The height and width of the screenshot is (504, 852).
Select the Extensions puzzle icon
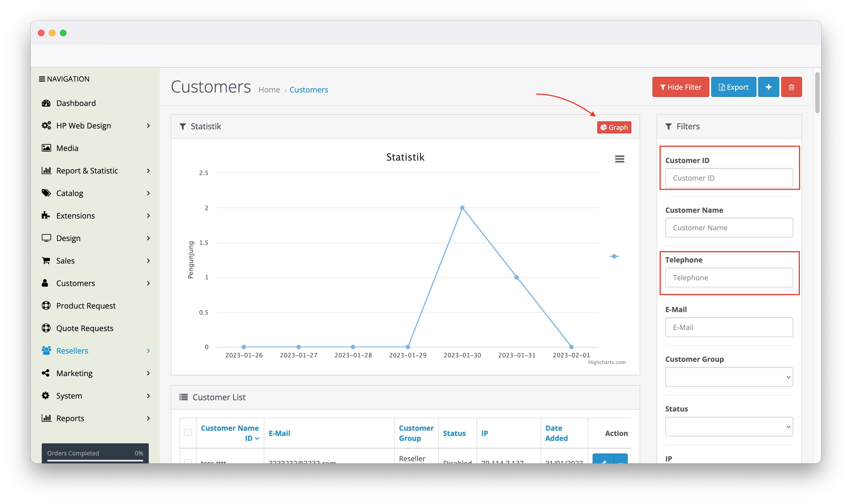click(46, 215)
